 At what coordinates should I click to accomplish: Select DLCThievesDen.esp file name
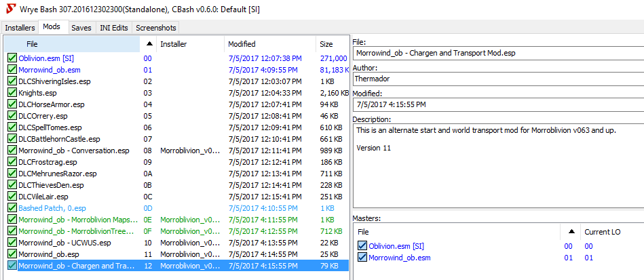pos(51,185)
